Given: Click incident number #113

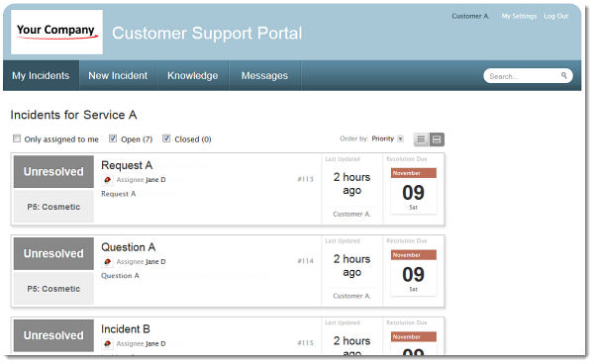Looking at the screenshot, I should (305, 179).
